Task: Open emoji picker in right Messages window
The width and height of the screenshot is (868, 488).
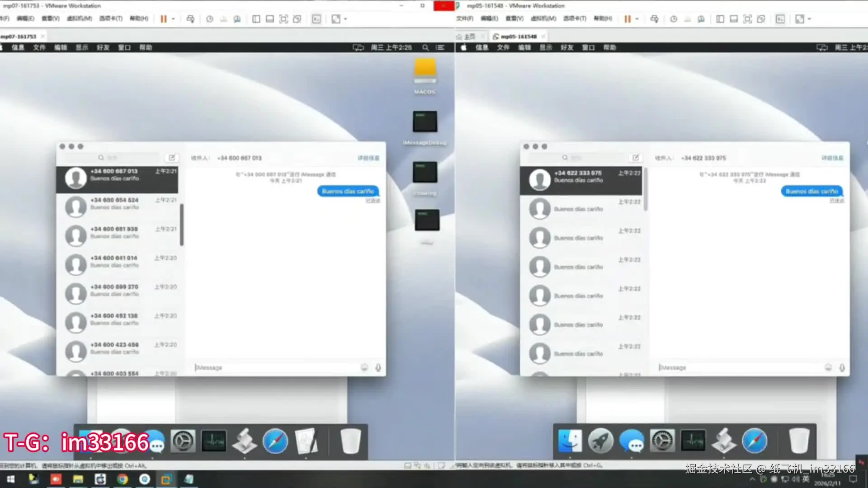Action: (x=828, y=368)
